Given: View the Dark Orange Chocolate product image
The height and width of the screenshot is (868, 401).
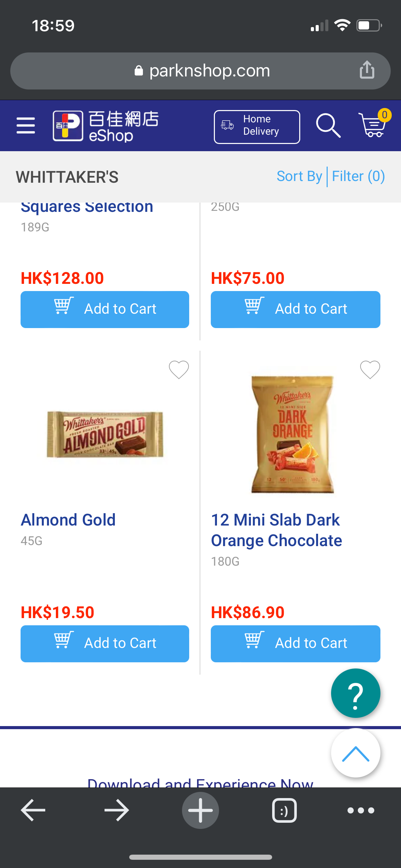Looking at the screenshot, I should click(x=292, y=434).
